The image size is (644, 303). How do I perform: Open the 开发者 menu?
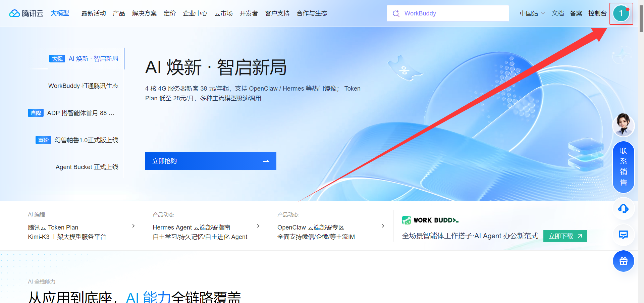249,13
